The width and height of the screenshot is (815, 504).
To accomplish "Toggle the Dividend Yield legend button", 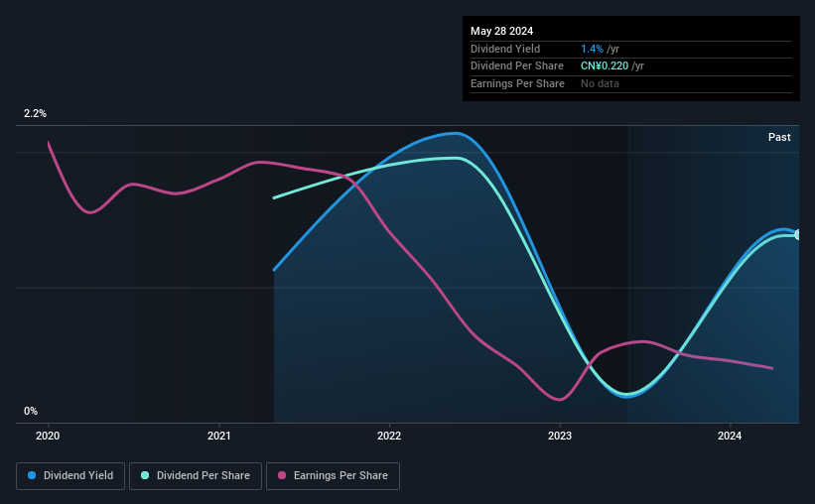I will pos(70,475).
